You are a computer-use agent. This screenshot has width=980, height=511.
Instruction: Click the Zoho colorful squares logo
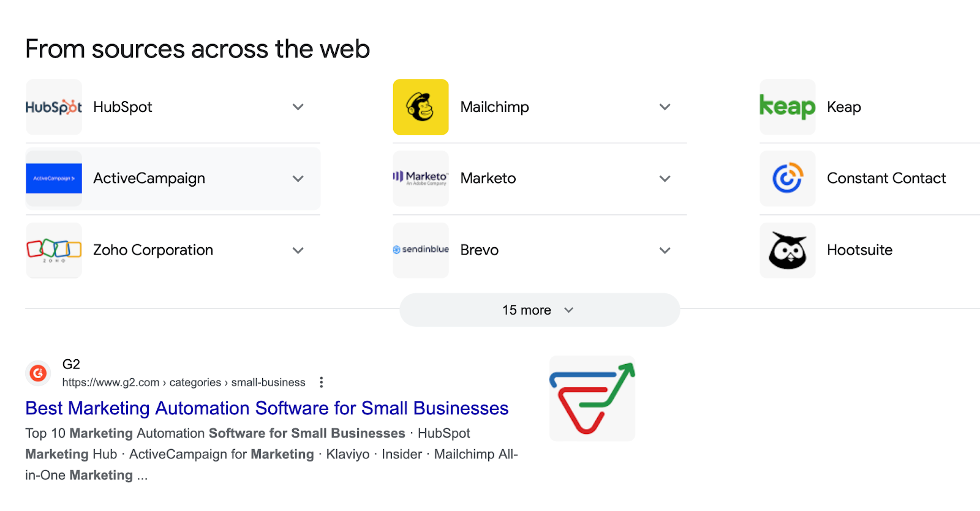point(54,250)
